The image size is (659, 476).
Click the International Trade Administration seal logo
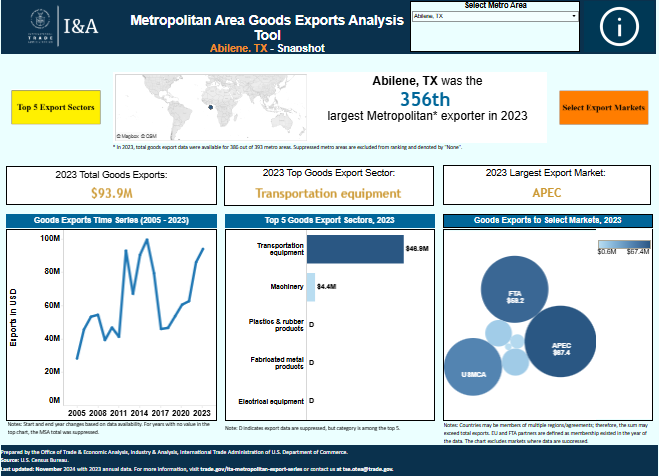[x=40, y=26]
